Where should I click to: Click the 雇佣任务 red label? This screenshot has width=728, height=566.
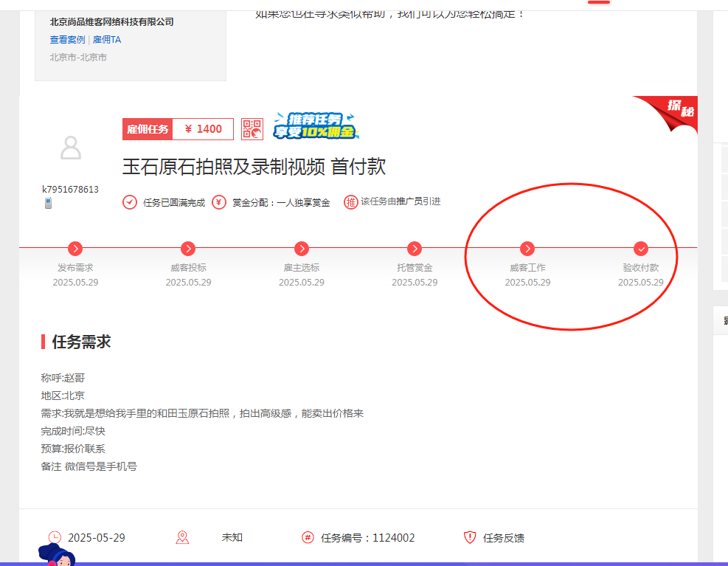[x=148, y=129]
